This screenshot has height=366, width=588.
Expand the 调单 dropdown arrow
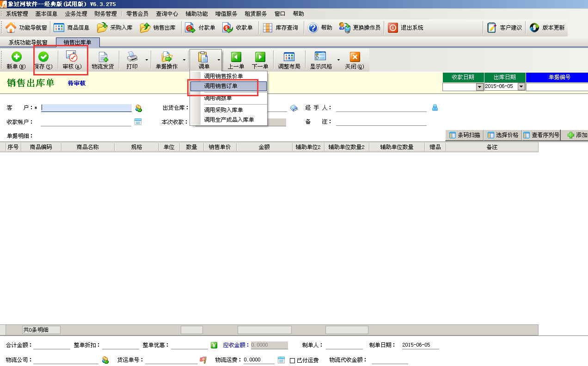(x=218, y=60)
